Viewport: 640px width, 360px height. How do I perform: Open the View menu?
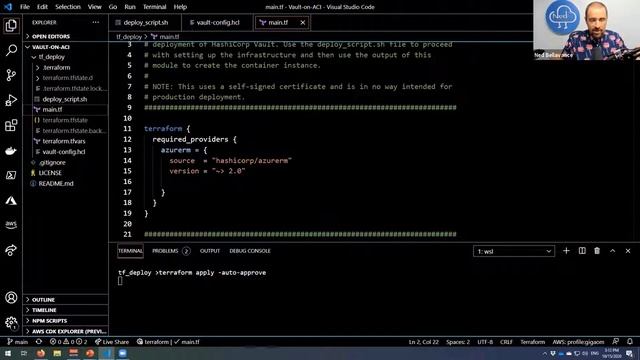(94, 7)
